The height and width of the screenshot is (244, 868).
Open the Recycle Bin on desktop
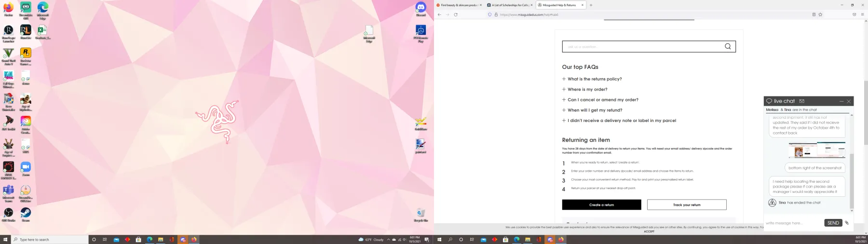pyautogui.click(x=420, y=215)
